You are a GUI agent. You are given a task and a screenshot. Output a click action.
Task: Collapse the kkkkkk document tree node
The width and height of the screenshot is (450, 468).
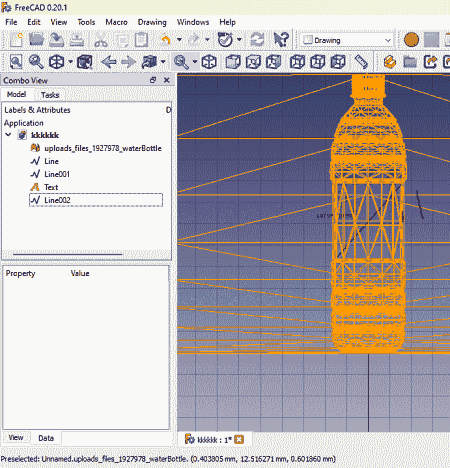point(9,135)
